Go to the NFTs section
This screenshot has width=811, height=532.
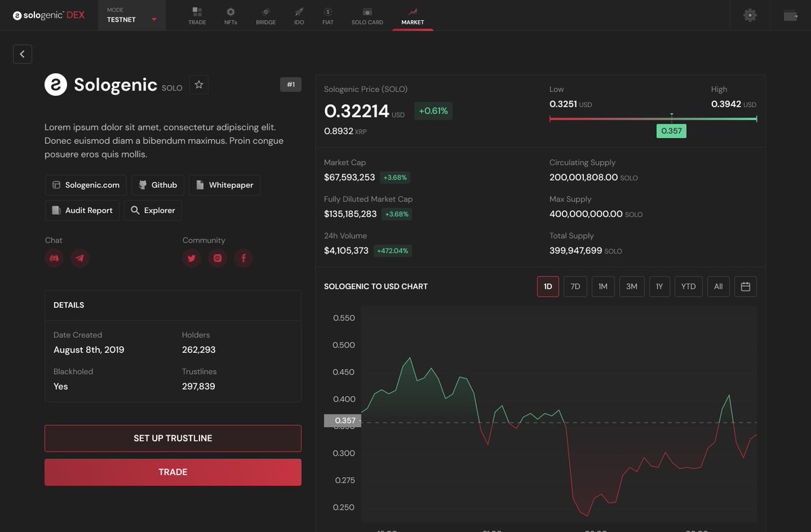230,16
